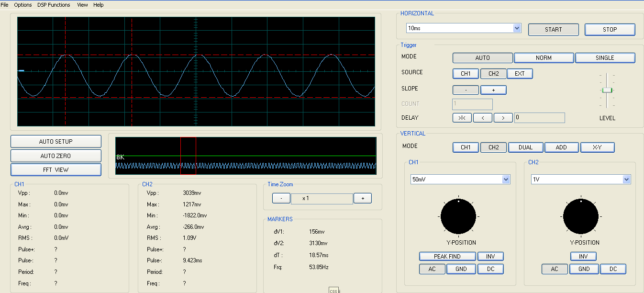Click the START acquisition button

(554, 30)
